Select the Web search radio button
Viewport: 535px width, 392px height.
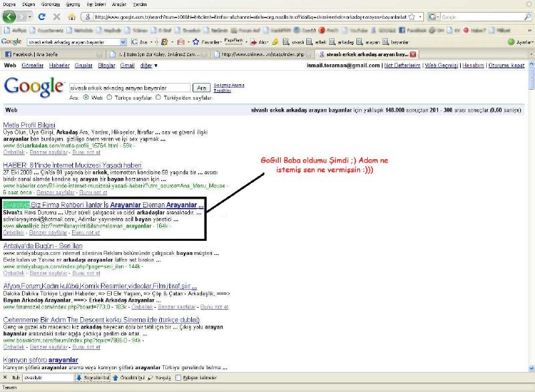point(86,97)
